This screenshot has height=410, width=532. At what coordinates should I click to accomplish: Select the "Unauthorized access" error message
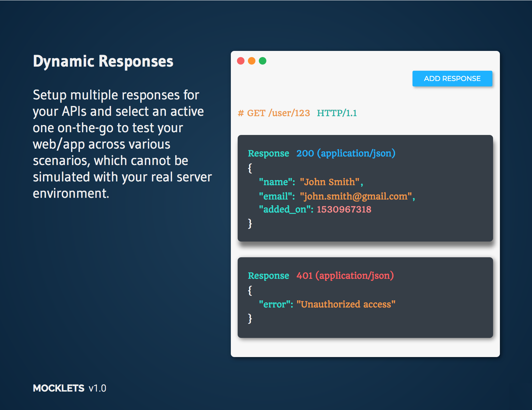(346, 304)
